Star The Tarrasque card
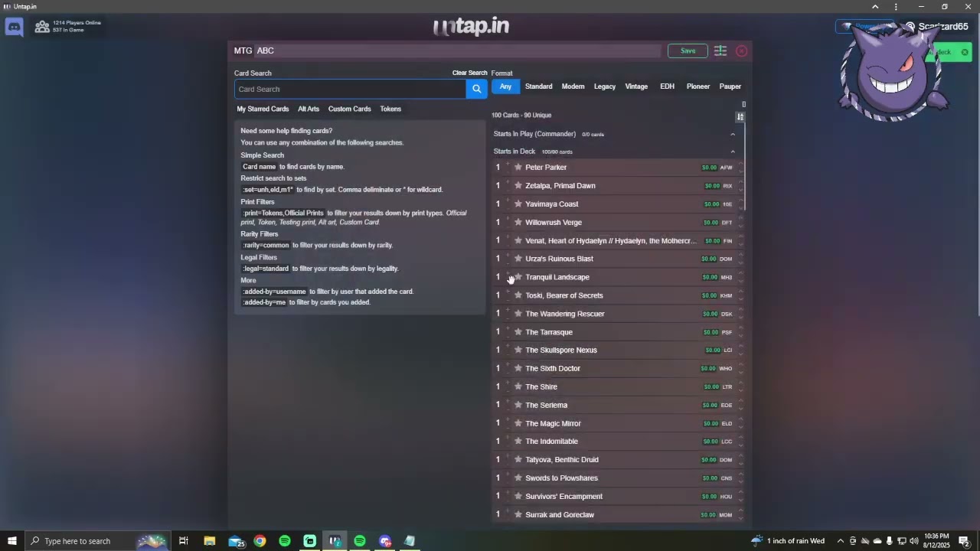Image resolution: width=980 pixels, height=551 pixels. pyautogui.click(x=518, y=332)
